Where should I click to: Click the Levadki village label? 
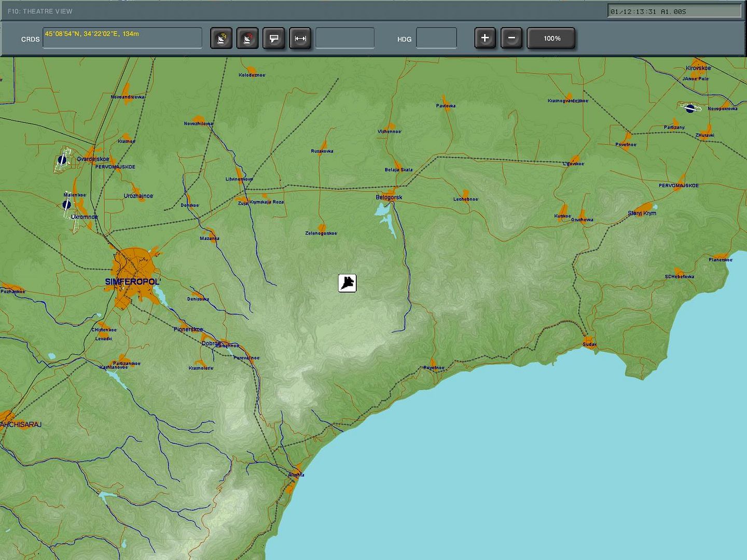coord(104,339)
